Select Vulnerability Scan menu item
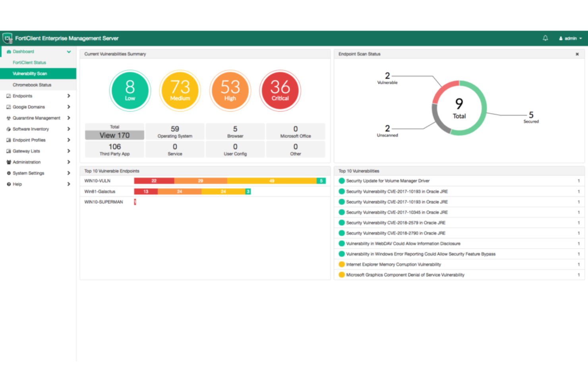The width and height of the screenshot is (588, 392). tap(38, 73)
